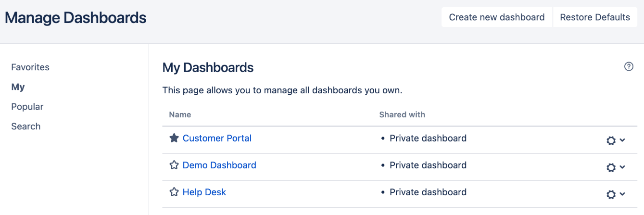Open the Customer Portal dashboard link
This screenshot has height=215, width=644.
click(x=217, y=138)
